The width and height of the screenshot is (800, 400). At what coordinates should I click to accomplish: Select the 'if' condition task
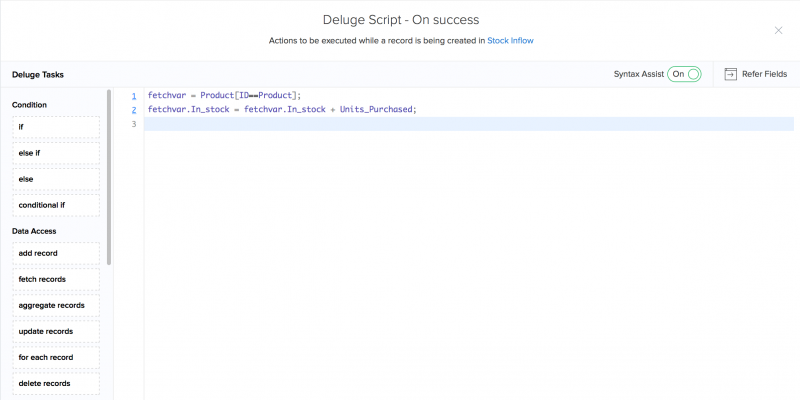pyautogui.click(x=56, y=127)
